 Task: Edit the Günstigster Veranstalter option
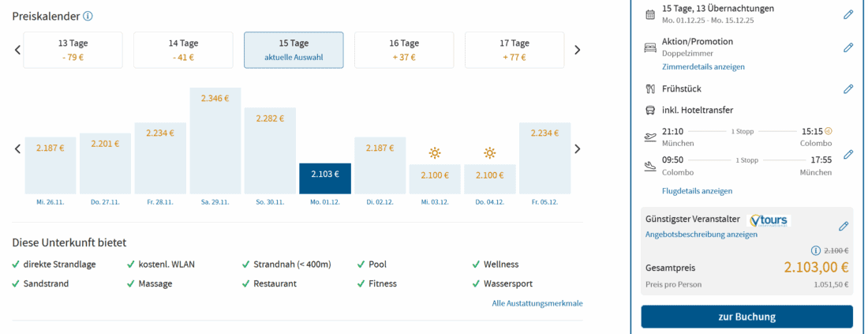point(844,227)
